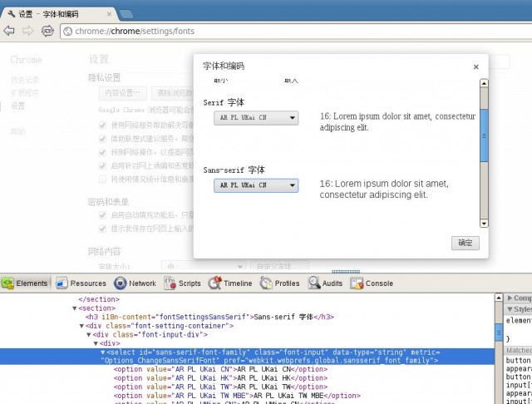Open the Elements devtools panel
The height and width of the screenshot is (404, 532).
(25, 283)
